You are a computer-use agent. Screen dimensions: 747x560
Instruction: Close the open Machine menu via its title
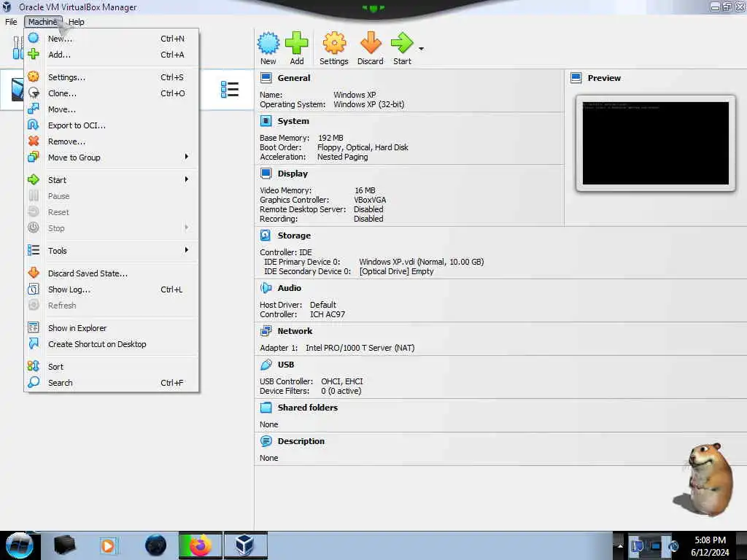[43, 22]
